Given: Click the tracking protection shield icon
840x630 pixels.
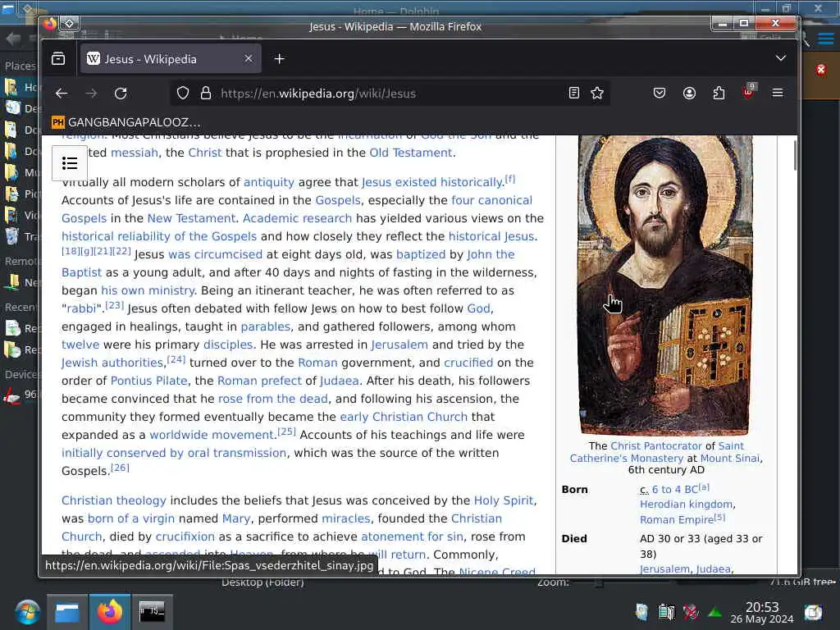Looking at the screenshot, I should click(183, 94).
